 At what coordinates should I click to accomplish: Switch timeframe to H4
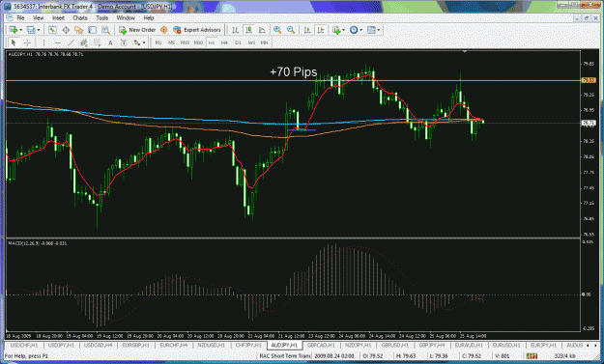[224, 42]
